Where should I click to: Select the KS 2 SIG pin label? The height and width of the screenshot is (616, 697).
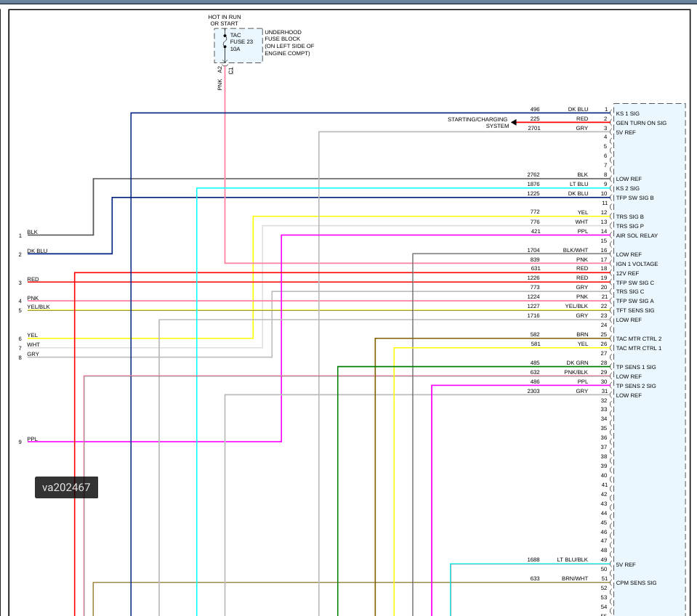[627, 188]
